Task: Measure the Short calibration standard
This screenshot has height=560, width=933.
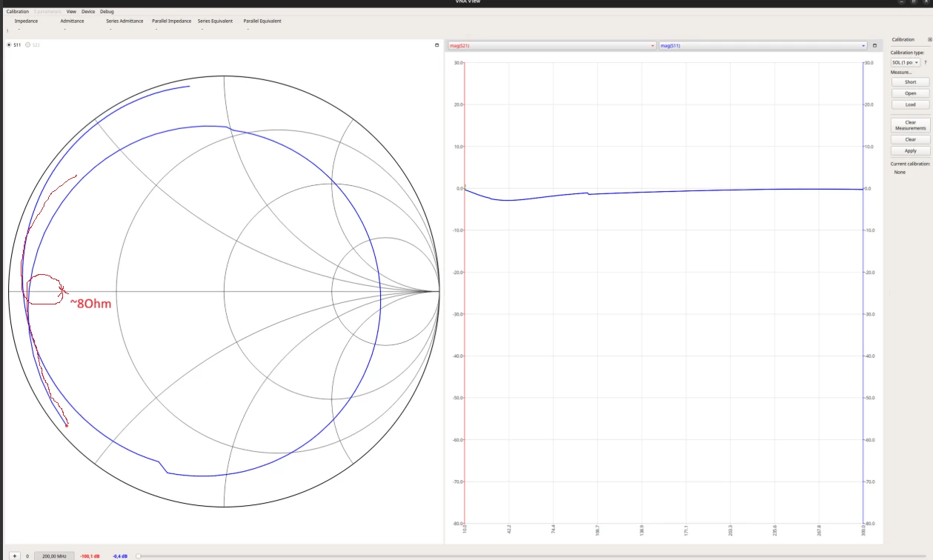Action: point(910,82)
